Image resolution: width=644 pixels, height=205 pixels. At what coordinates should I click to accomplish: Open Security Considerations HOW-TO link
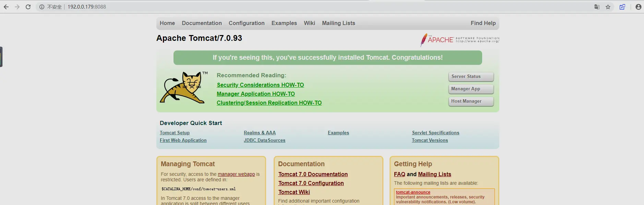[260, 85]
